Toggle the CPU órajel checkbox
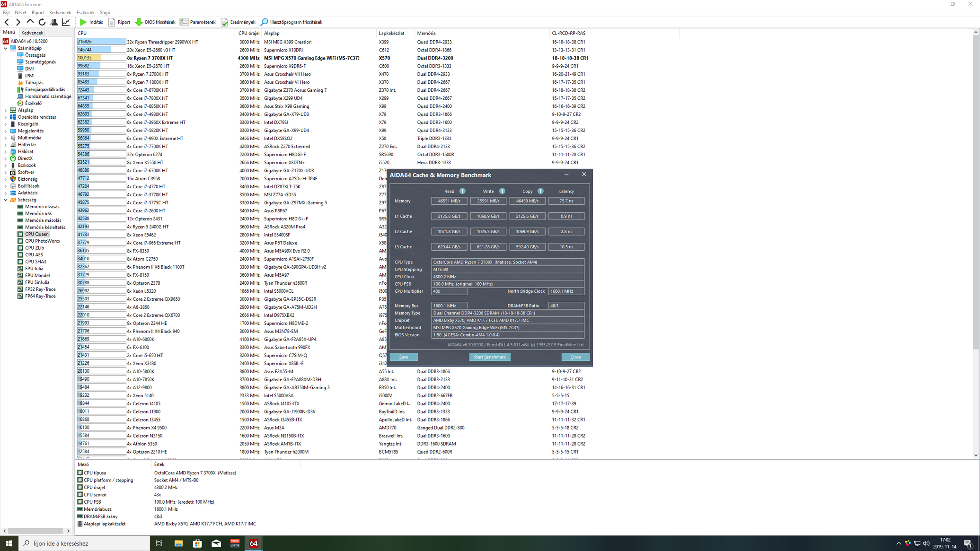Screen dimensions: 980x551 coord(80,487)
